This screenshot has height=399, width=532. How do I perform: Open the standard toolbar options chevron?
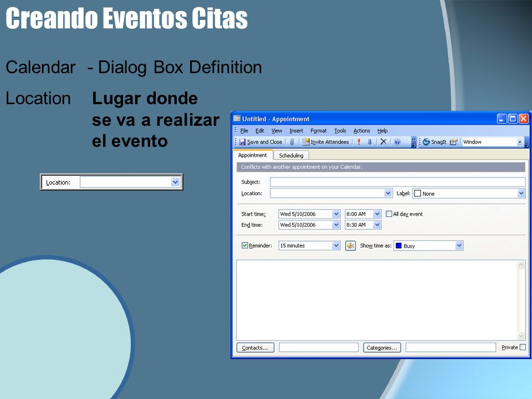(x=414, y=142)
